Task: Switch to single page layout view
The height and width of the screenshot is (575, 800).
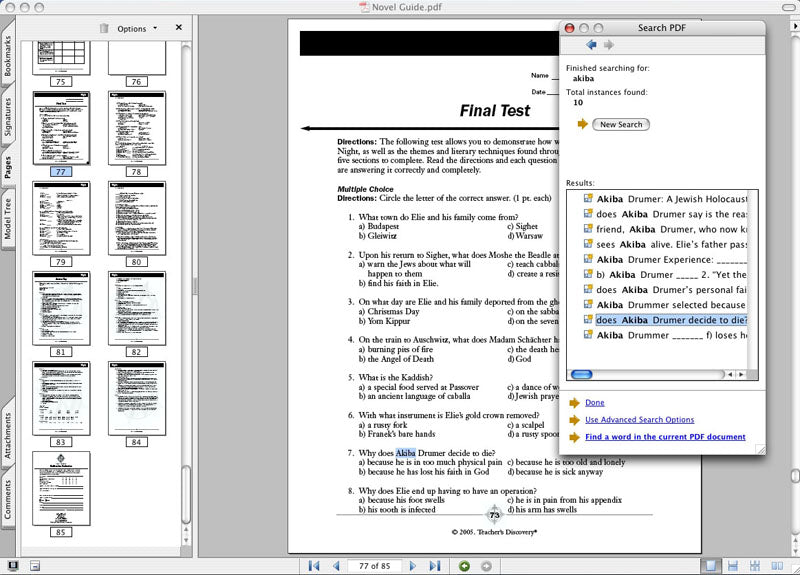Action: click(711, 566)
